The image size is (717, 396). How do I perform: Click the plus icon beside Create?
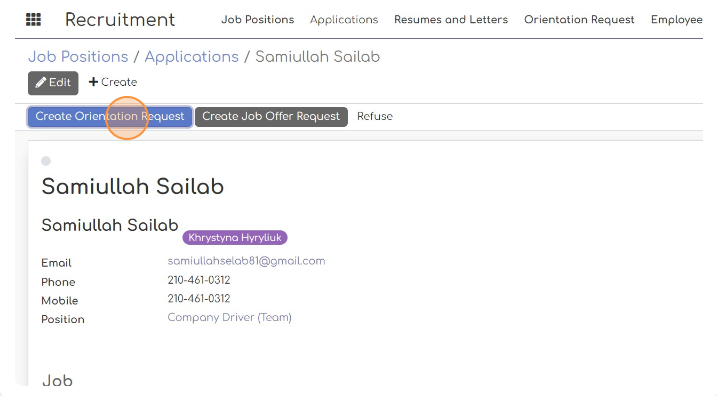(93, 82)
